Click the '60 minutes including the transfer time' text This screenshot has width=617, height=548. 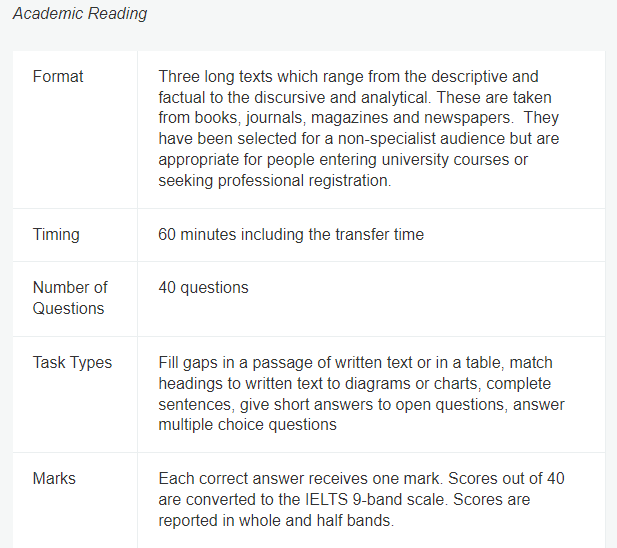point(291,234)
